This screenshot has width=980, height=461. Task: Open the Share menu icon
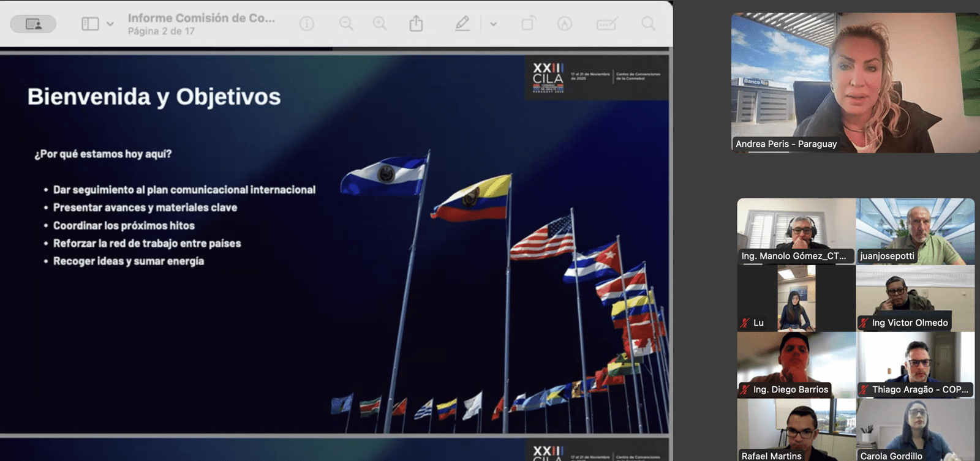416,24
